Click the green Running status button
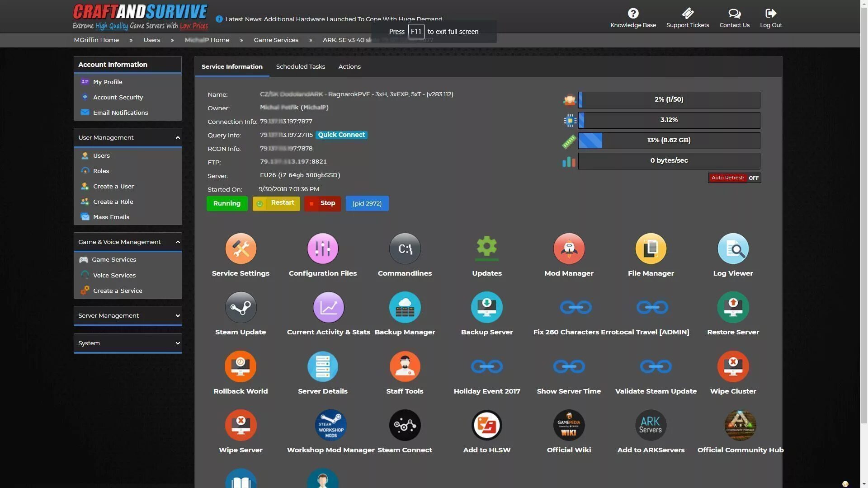 (x=227, y=204)
